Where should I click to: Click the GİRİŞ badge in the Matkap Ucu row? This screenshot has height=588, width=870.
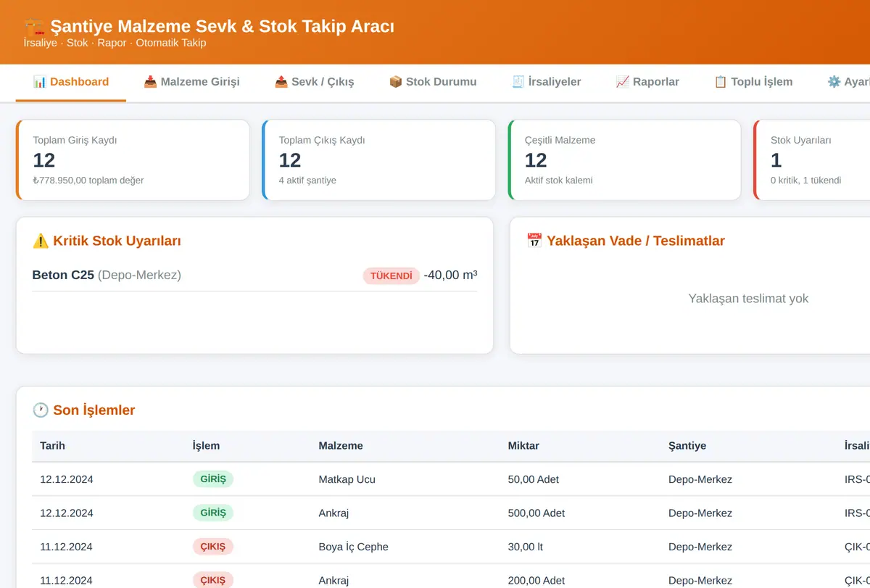point(213,479)
